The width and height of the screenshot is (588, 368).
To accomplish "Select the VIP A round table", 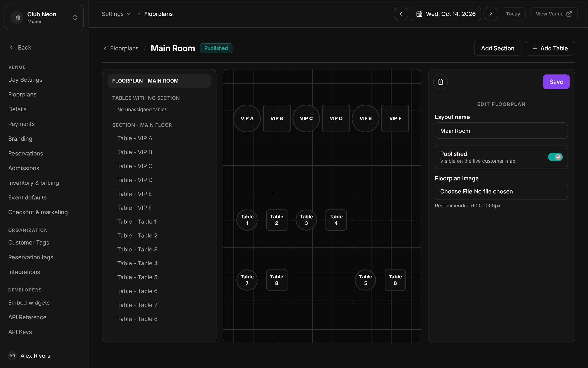I will tap(247, 118).
